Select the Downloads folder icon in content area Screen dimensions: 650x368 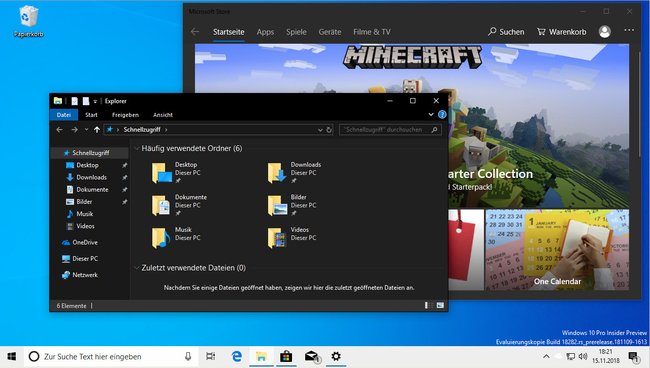tap(277, 172)
